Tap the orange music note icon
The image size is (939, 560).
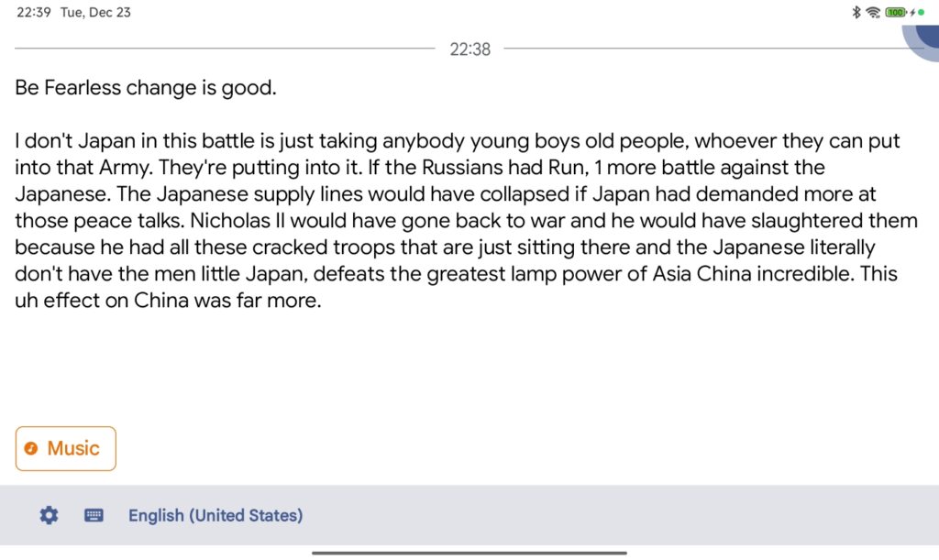[31, 448]
